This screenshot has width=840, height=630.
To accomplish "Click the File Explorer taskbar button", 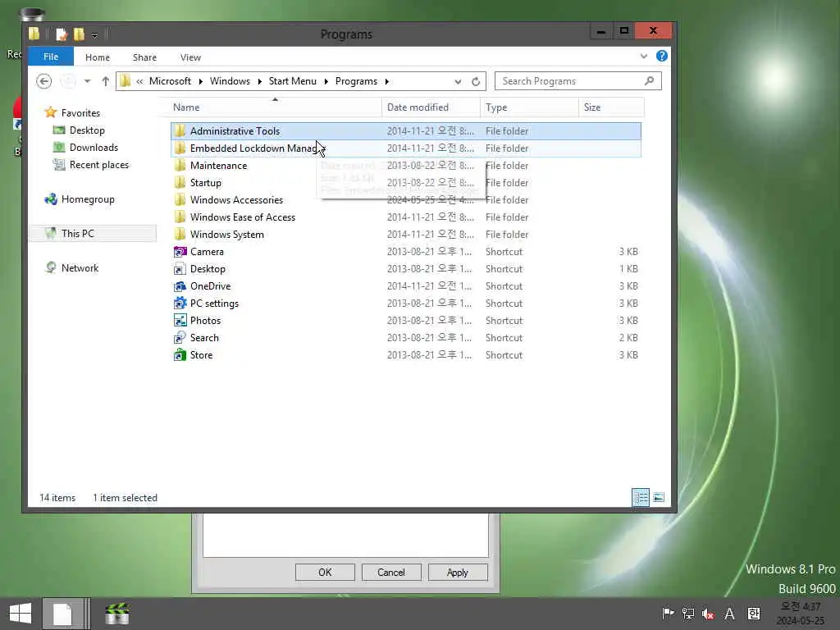I will pyautogui.click(x=64, y=614).
